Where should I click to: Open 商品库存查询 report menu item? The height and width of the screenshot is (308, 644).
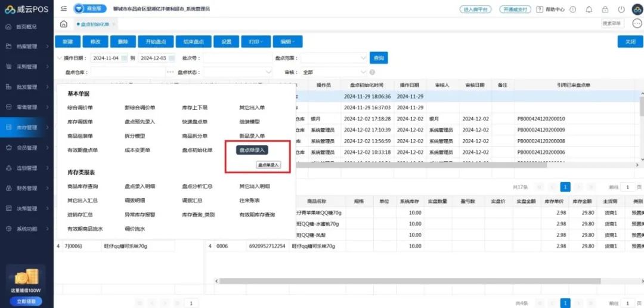(83, 186)
